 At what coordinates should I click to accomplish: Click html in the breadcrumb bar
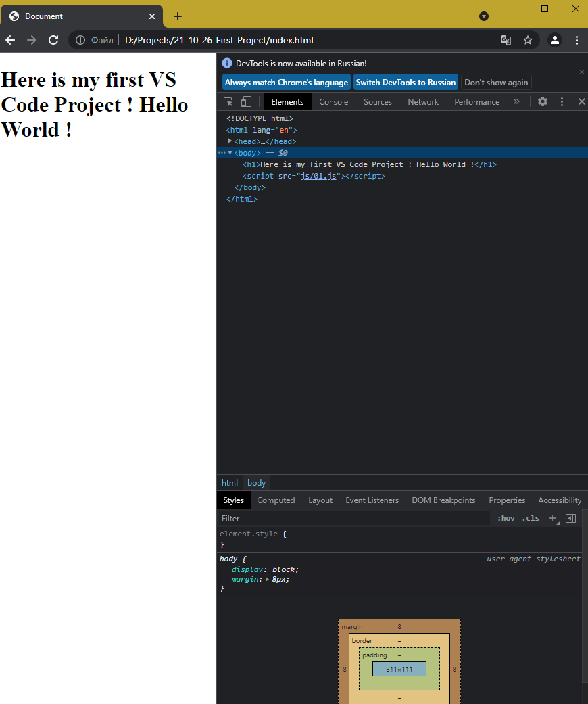click(x=230, y=483)
